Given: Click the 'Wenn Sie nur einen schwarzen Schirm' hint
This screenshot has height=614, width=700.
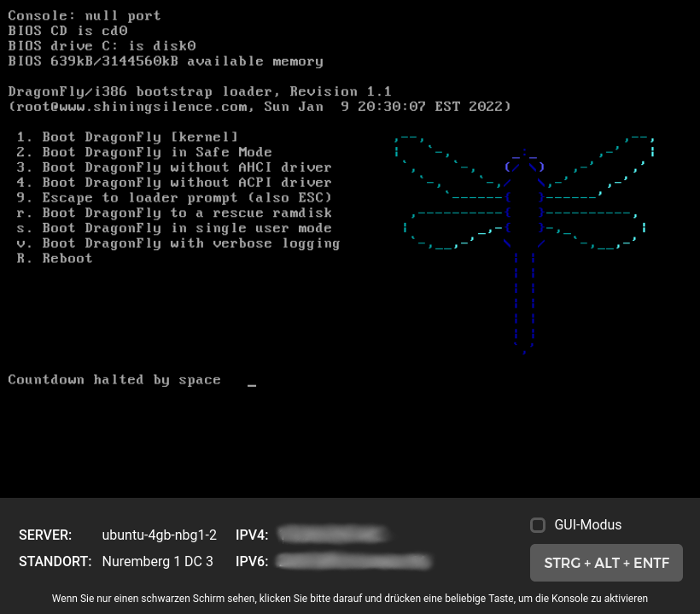Looking at the screenshot, I should click(349, 599).
